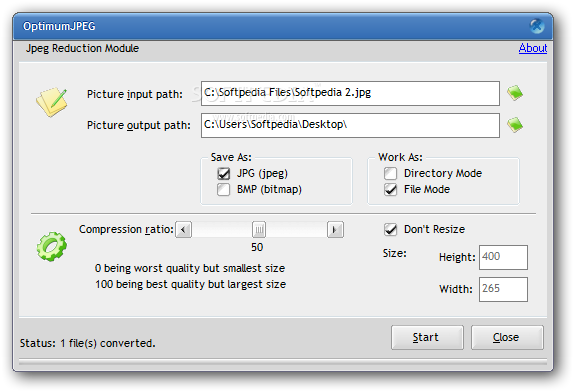Viewport: 574px width, 392px height.
Task: Click '0 being worst quality but smallest size'
Action: click(190, 268)
